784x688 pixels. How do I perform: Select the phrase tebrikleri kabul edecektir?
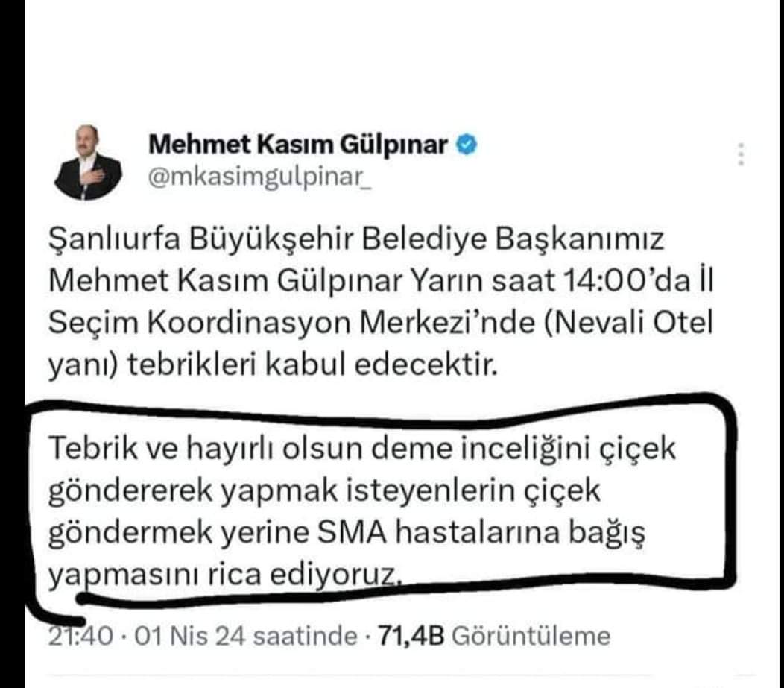point(313,365)
